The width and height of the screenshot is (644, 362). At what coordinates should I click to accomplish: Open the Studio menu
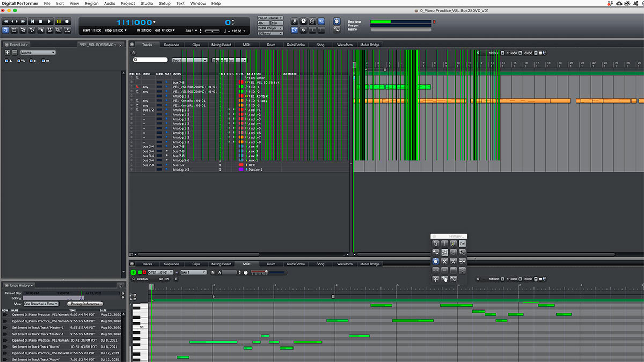pyautogui.click(x=147, y=3)
